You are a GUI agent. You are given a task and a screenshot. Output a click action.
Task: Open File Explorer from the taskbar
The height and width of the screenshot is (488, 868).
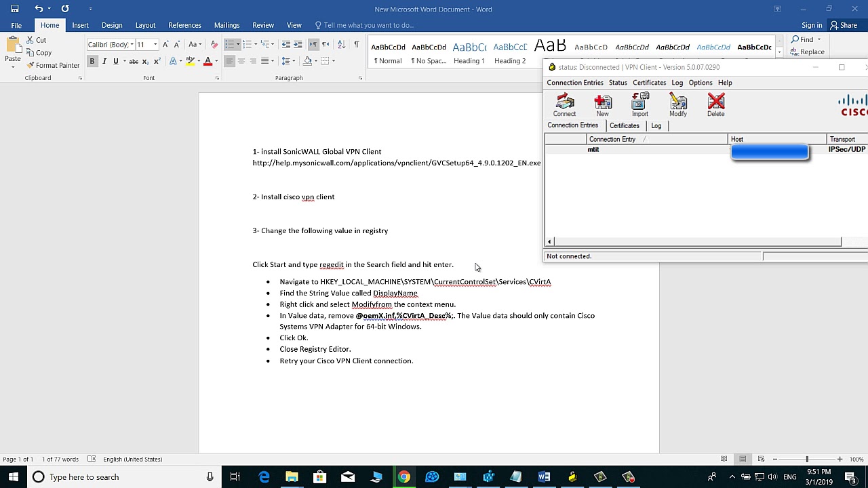click(x=292, y=477)
